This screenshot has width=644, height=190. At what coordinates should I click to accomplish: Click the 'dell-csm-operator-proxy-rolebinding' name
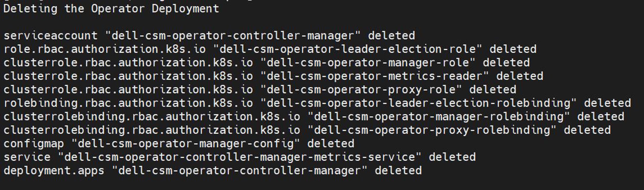pos(432,130)
